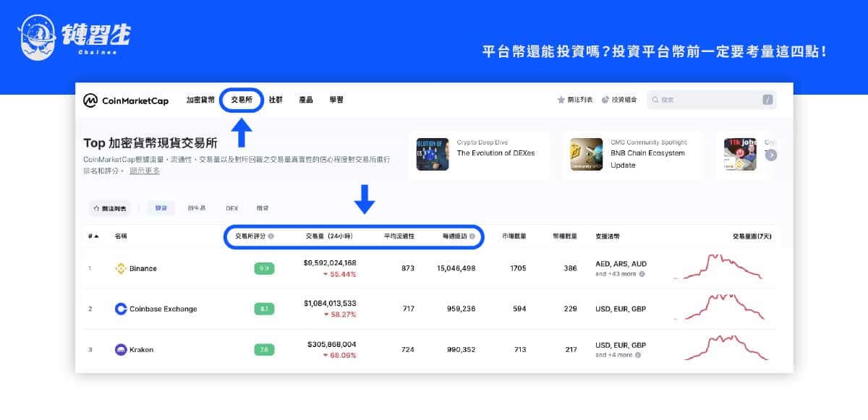Click the CoinMarketCap logo icon

click(90, 100)
